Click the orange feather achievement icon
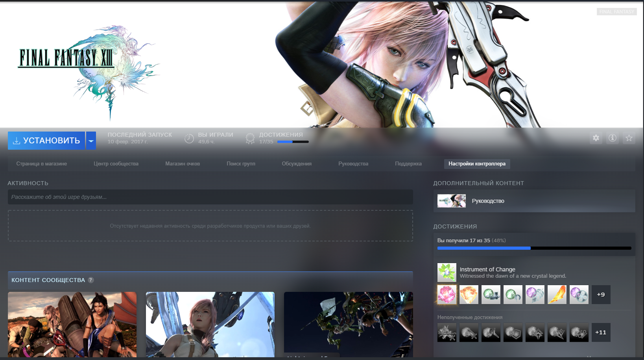644x360 pixels. point(557,295)
